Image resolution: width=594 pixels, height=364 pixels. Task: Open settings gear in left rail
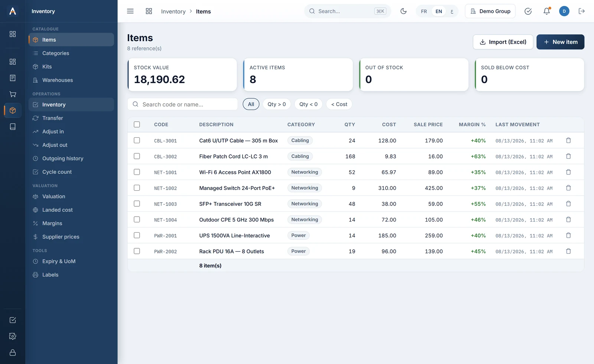[13, 336]
